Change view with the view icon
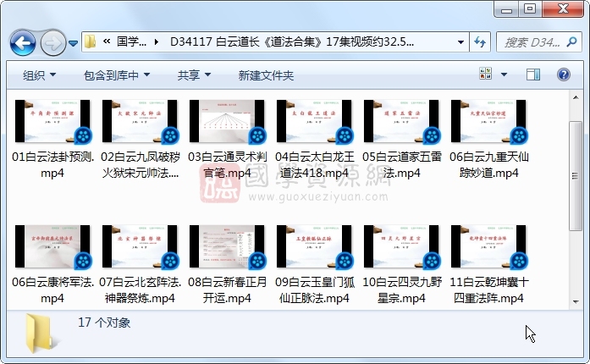The width and height of the screenshot is (590, 364). 485,74
